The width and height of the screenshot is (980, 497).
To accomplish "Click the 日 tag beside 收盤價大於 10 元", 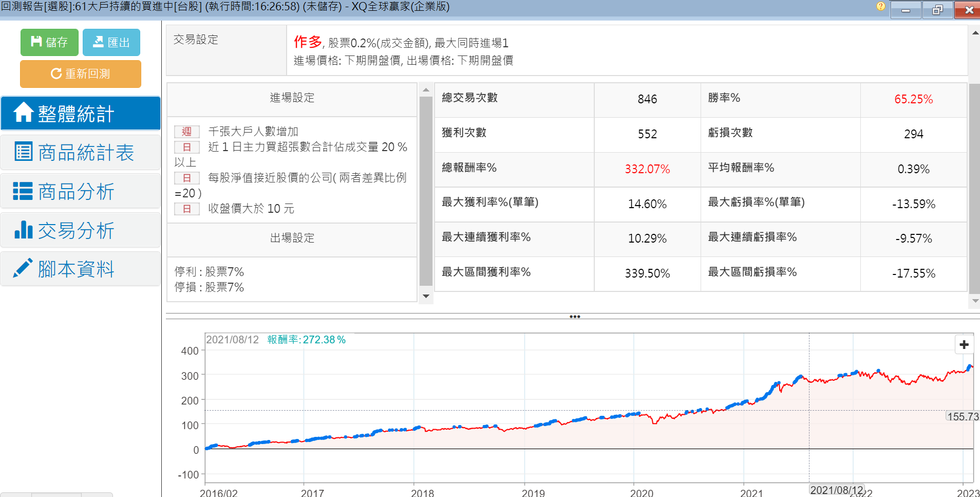I will [187, 209].
